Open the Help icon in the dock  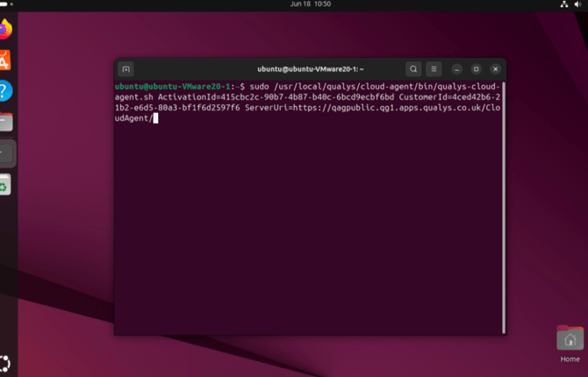pyautogui.click(x=5, y=90)
